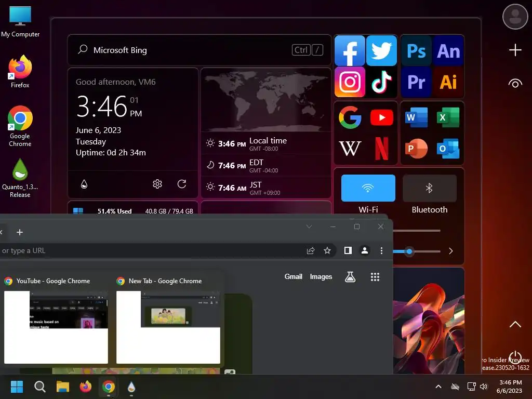This screenshot has height=399, width=532.
Task: Click the power button on right sidebar
Action: click(x=515, y=357)
